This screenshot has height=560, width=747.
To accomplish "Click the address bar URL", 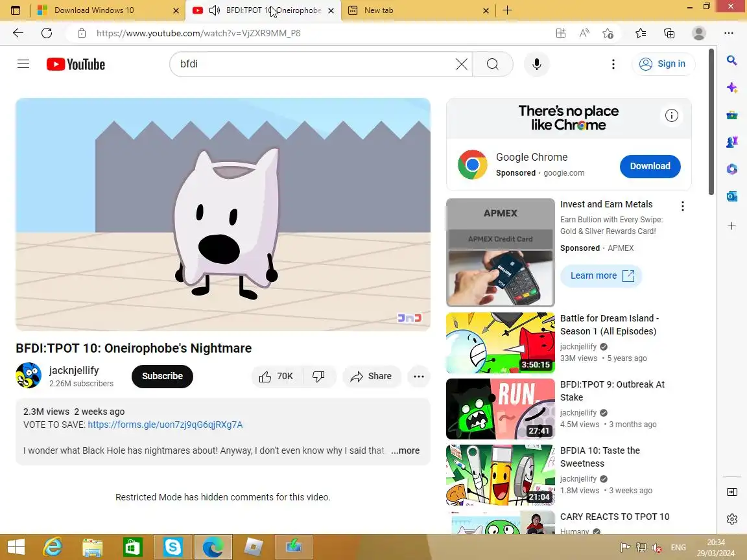I will (198, 33).
